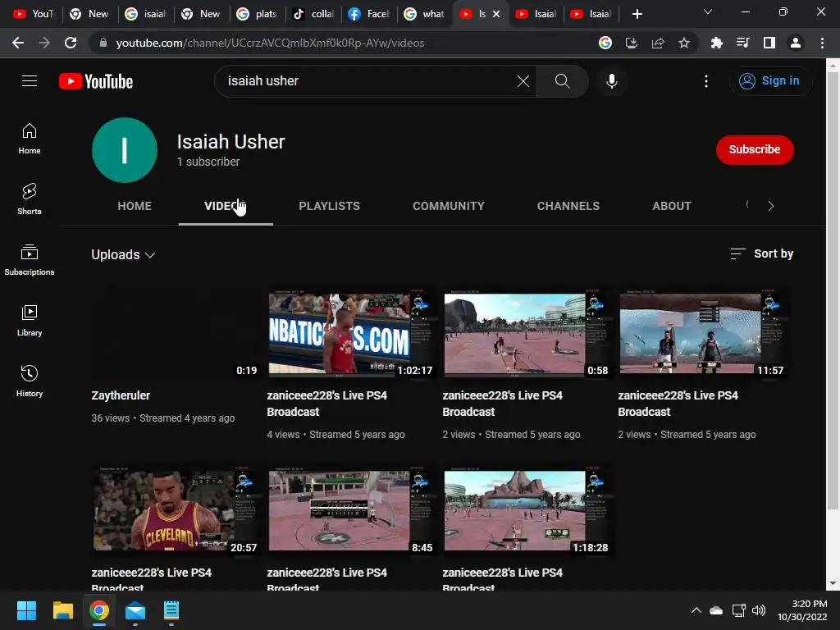Click the Google icon in the address bar
Image resolution: width=840 pixels, height=630 pixels.
point(605,43)
